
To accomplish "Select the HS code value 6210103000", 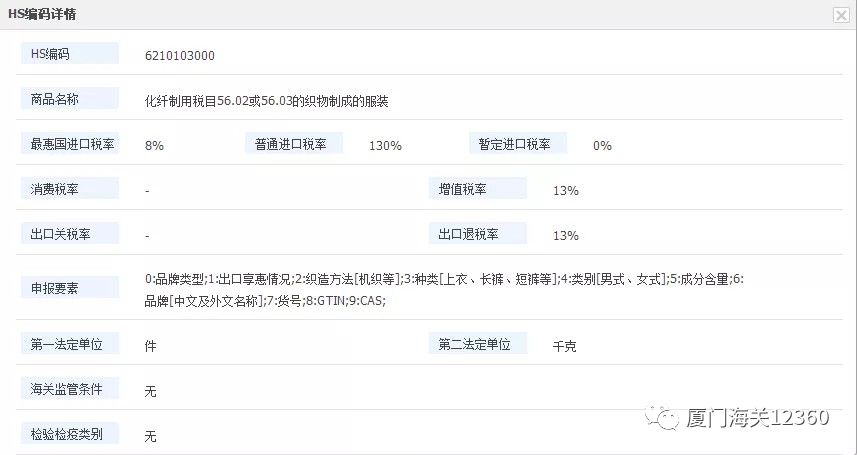I will pos(180,56).
